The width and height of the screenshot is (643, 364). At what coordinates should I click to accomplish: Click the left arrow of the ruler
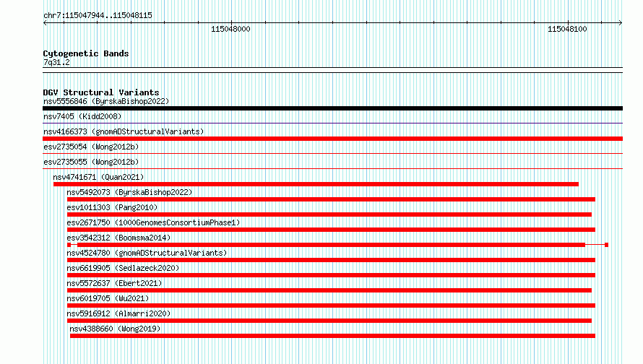pos(45,23)
